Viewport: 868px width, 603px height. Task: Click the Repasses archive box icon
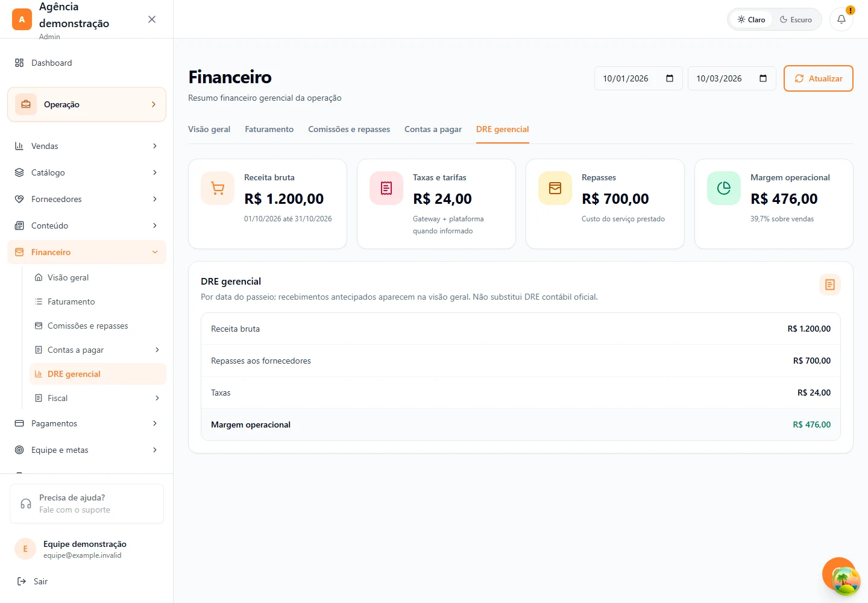[555, 188]
